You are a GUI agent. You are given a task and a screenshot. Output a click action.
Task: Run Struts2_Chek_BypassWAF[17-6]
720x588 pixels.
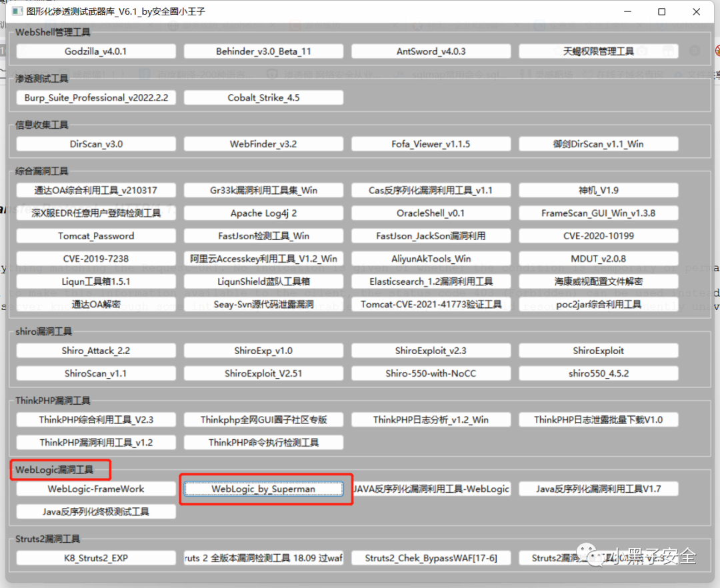tap(431, 558)
